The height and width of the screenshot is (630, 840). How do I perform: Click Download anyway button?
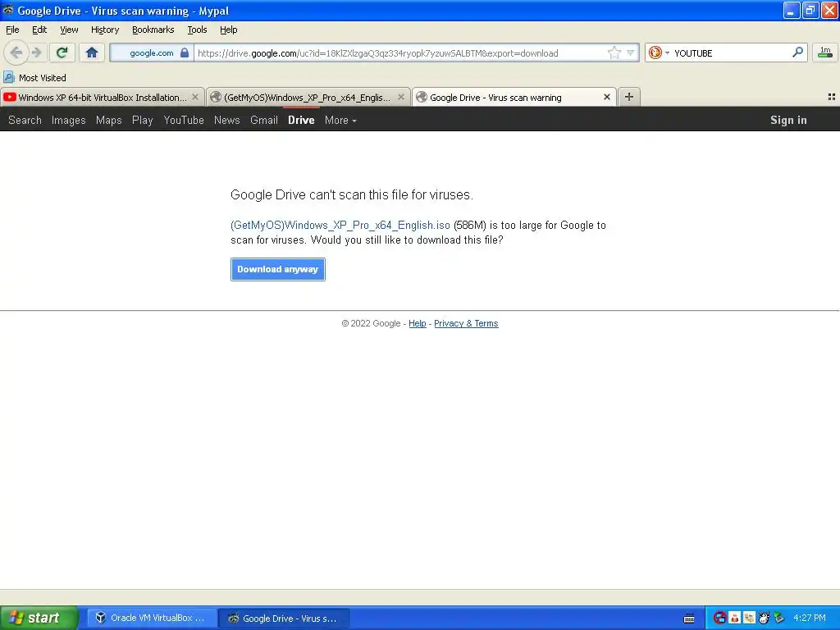click(278, 269)
